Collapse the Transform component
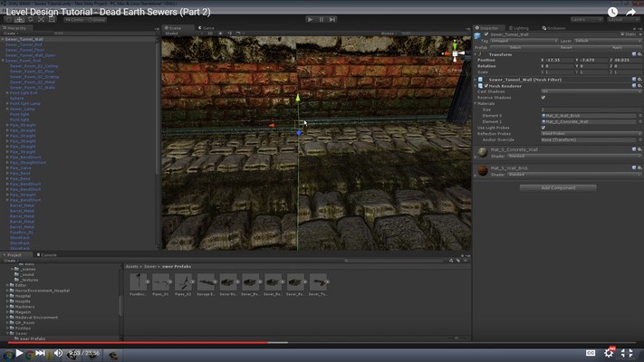The image size is (644, 362). [476, 54]
